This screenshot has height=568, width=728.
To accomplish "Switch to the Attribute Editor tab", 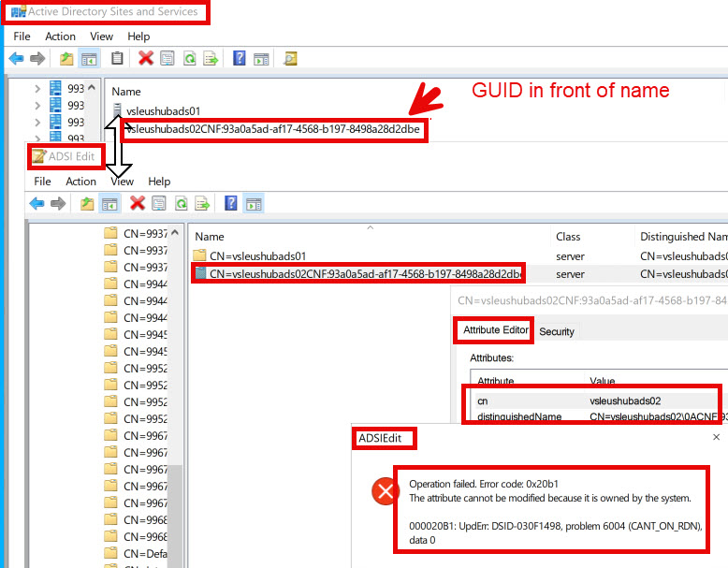I will [x=495, y=329].
